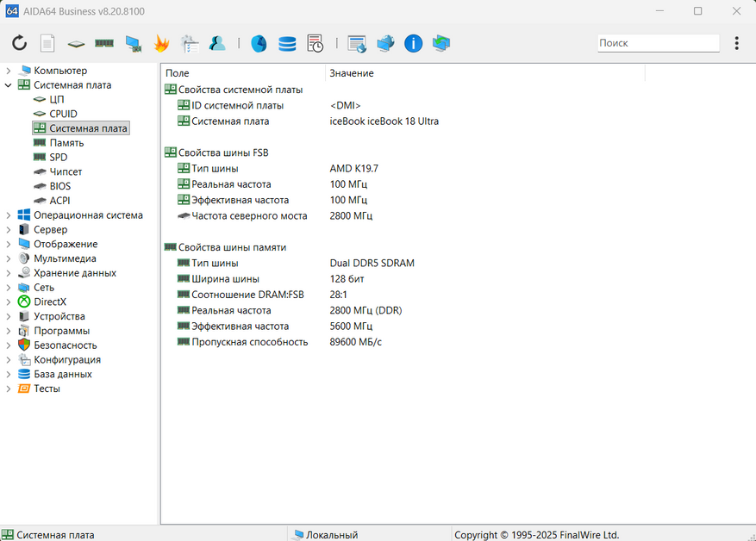The height and width of the screenshot is (541, 756).
Task: Click the CPU chip toolbar icon
Action: click(76, 44)
